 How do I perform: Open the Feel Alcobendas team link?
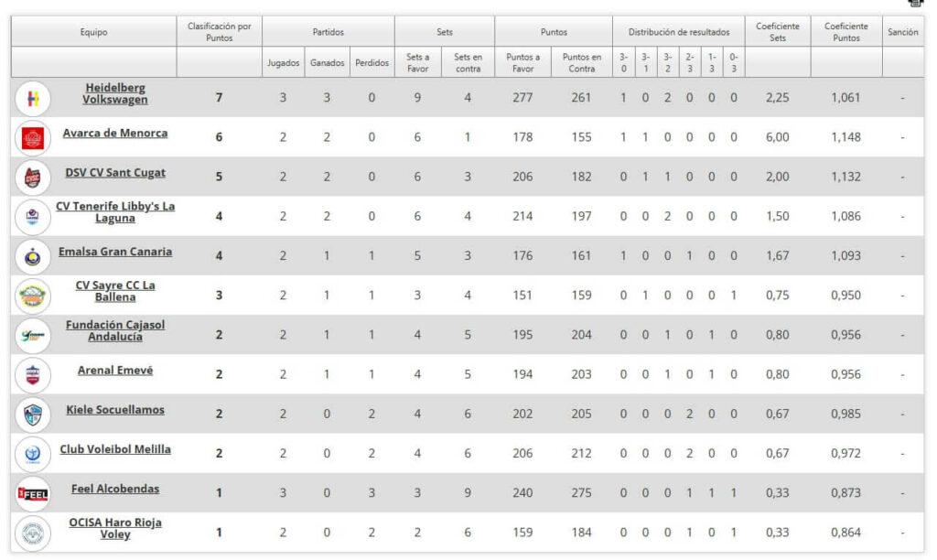click(x=115, y=489)
